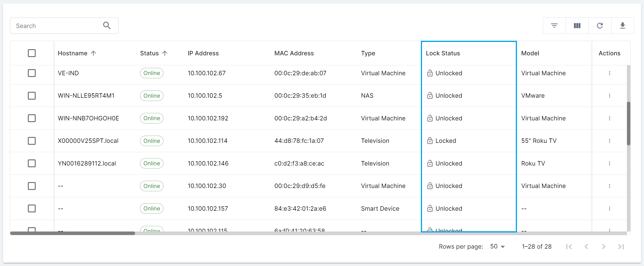Go to the next page arrow
Screen dimensions: 644x266
[x=604, y=247]
